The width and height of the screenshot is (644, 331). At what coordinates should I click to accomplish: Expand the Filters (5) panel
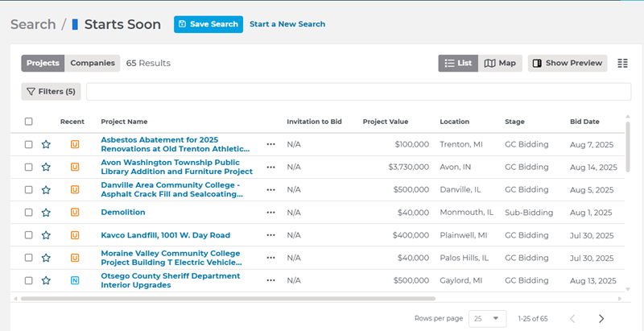pos(51,92)
